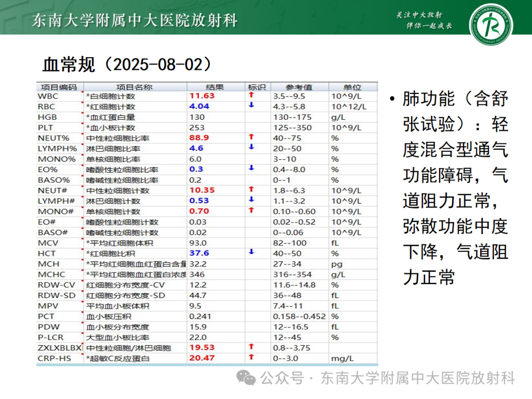Screen dimensions: 532x399
Task: Select the HGB result value 130
Action: tap(197, 117)
